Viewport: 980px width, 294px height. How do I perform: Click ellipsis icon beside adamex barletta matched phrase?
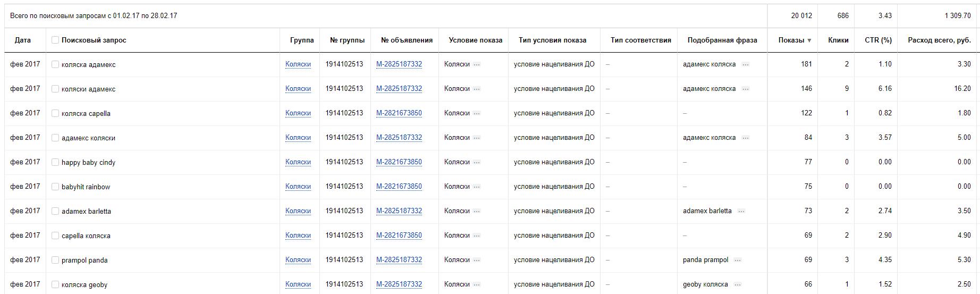click(x=741, y=211)
